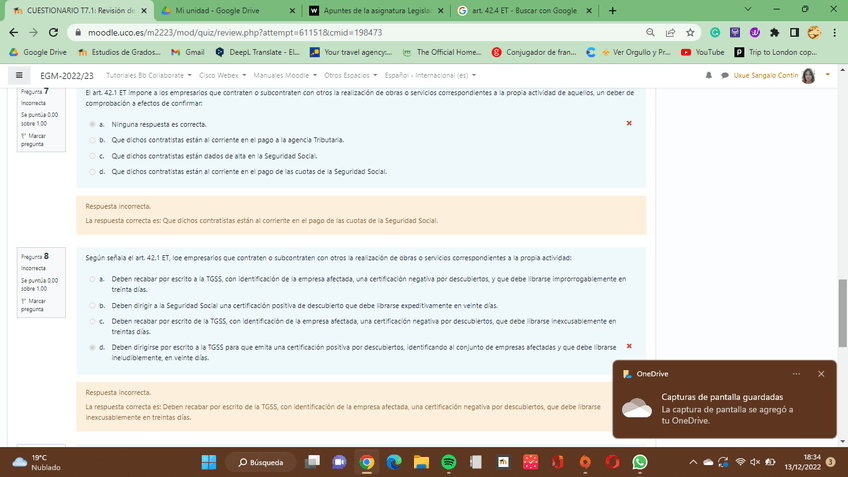The image size is (848, 477).
Task: Open language menu Español - Internacional (es)
Action: (x=430, y=75)
